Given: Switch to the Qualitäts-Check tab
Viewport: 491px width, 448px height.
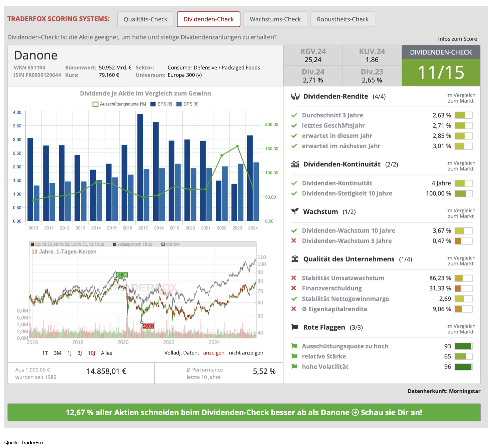Looking at the screenshot, I should (x=145, y=19).
